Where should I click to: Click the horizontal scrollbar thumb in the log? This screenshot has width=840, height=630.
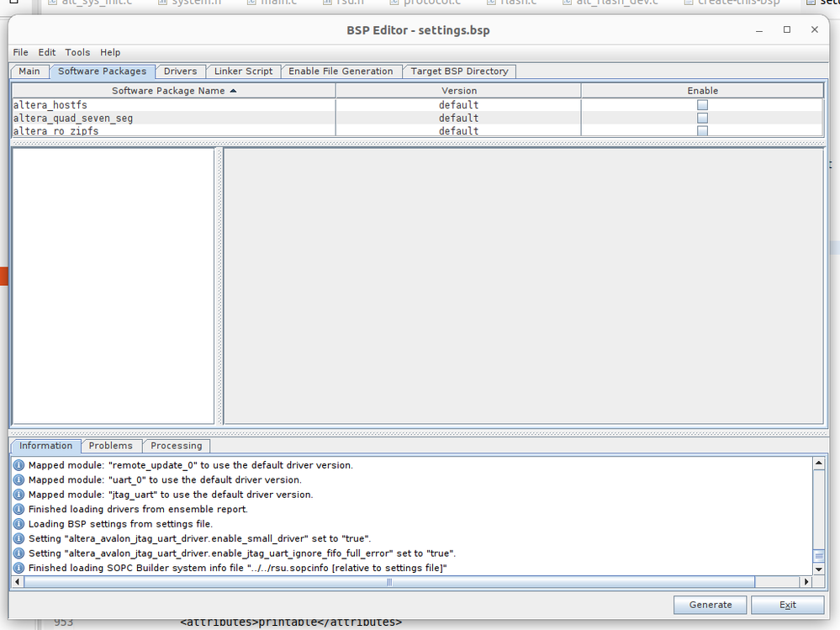389,582
